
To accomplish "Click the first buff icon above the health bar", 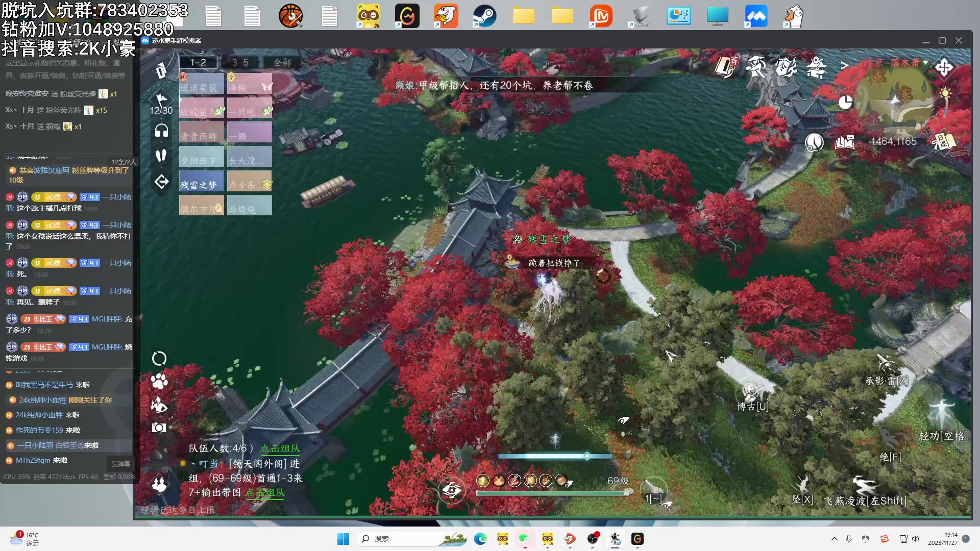I will (x=483, y=480).
